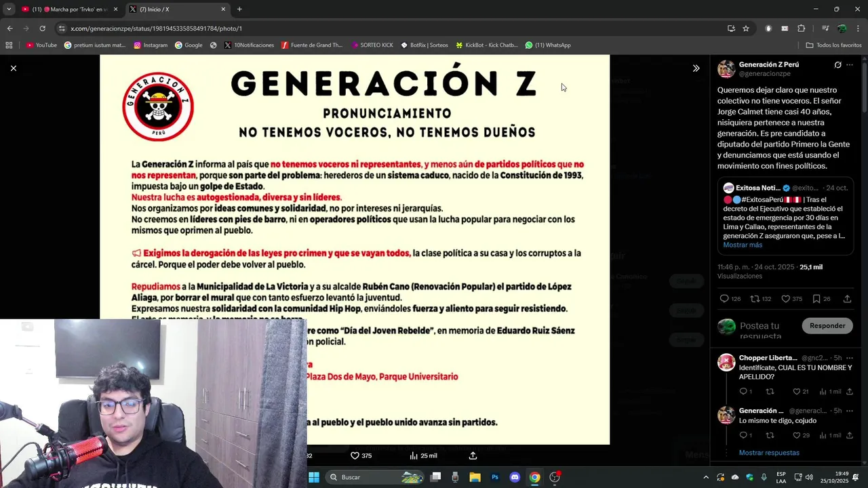Share icon below the photo
Screen dimensions: 868x488
coord(473,455)
